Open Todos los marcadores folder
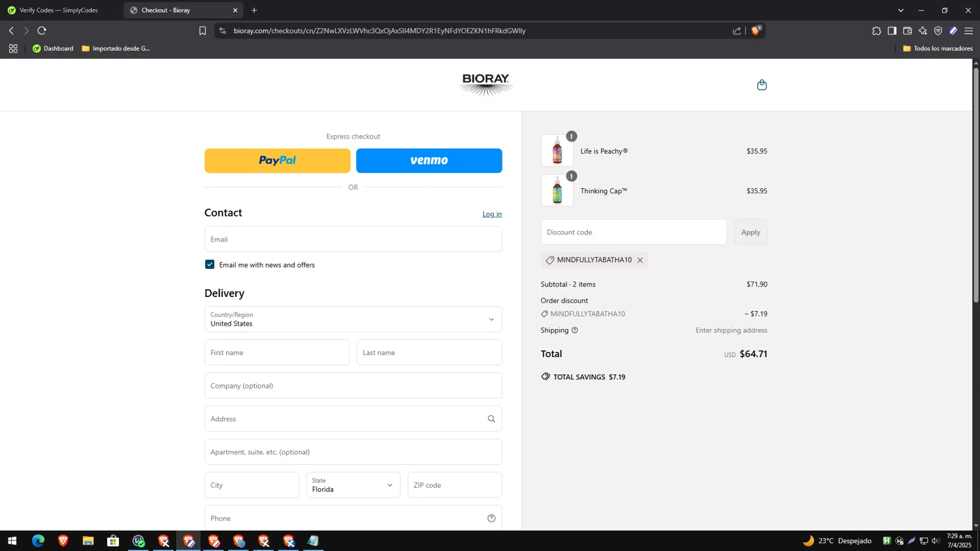This screenshot has width=980, height=551. point(938,48)
